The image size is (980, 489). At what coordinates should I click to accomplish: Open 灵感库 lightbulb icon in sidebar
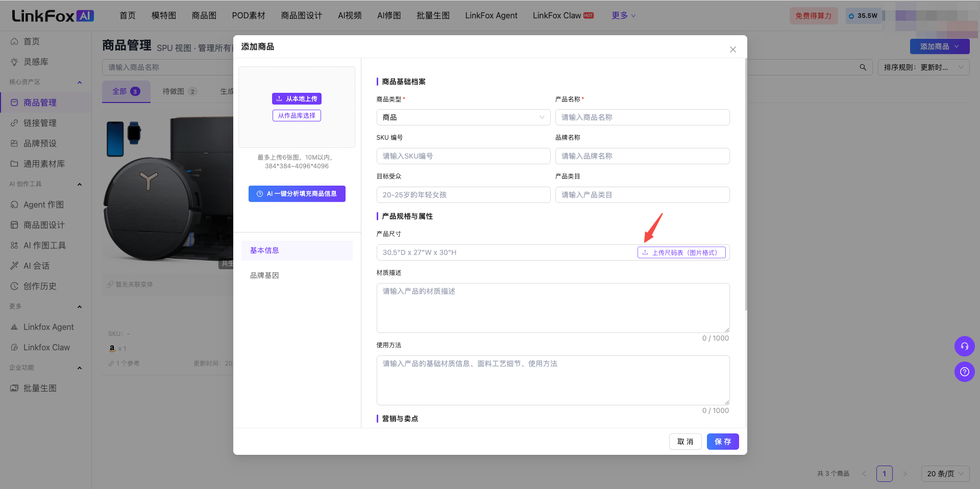pos(14,62)
